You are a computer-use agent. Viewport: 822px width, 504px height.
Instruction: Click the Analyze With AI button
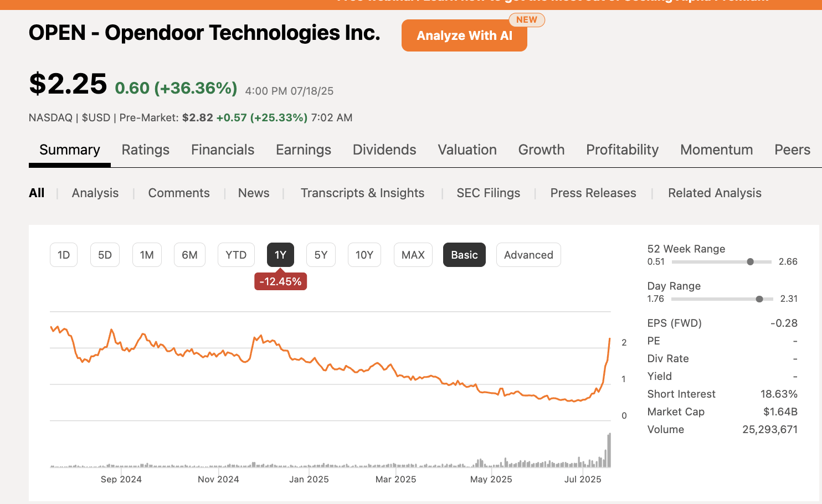point(464,35)
